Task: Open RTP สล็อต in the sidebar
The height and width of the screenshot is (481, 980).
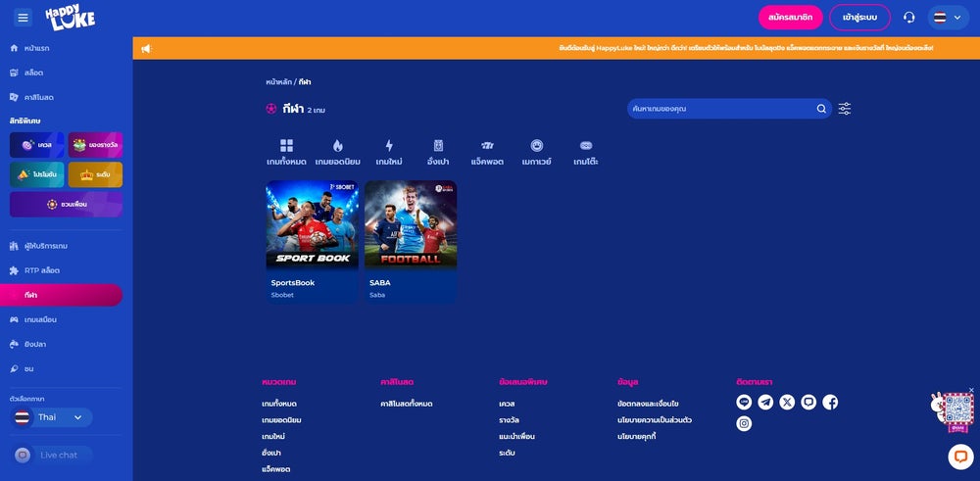Action: tap(42, 270)
